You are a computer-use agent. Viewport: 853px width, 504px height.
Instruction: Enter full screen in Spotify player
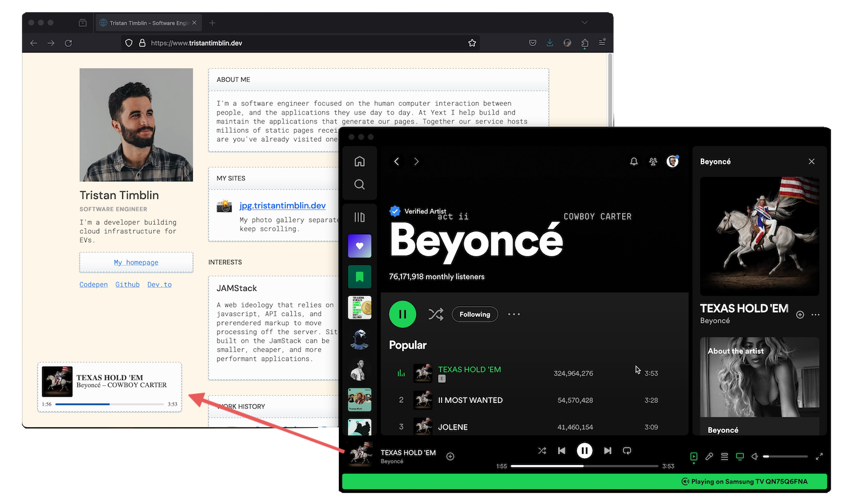pyautogui.click(x=819, y=457)
